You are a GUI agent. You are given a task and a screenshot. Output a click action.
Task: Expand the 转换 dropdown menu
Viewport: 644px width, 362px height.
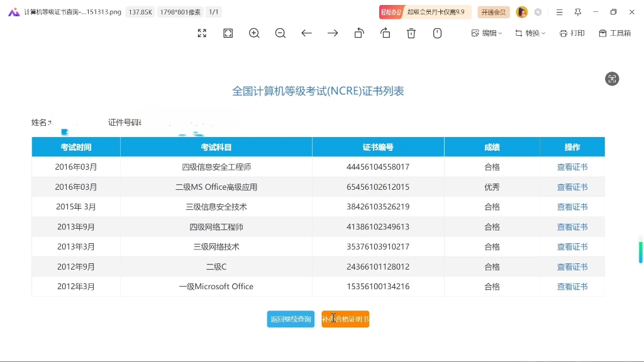(x=530, y=33)
